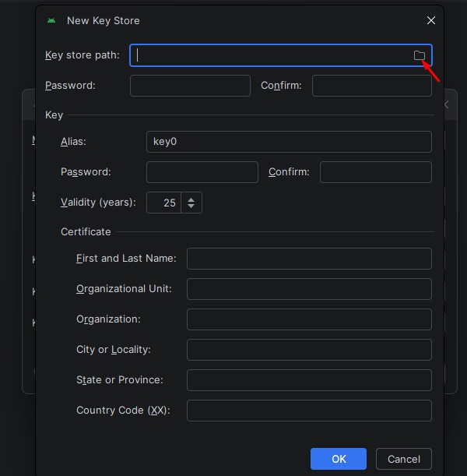
Task: Select the Organizational Unit field
Action: pos(309,289)
